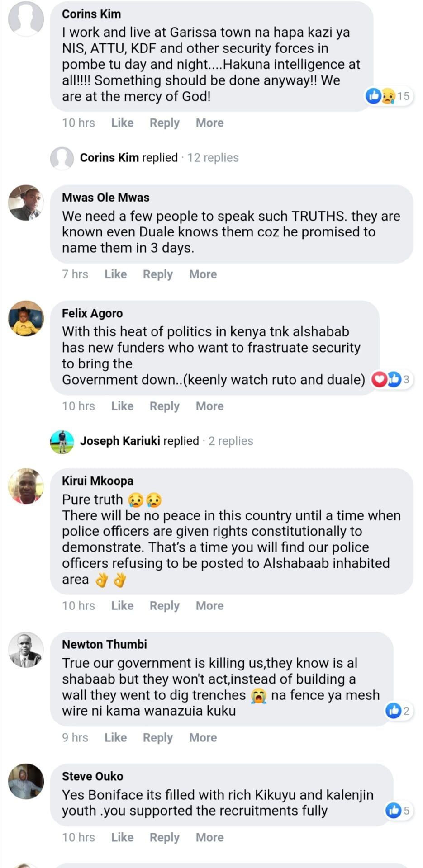Tap Mwas Ole Mwas profile picture
The image size is (423, 868).
(26, 203)
